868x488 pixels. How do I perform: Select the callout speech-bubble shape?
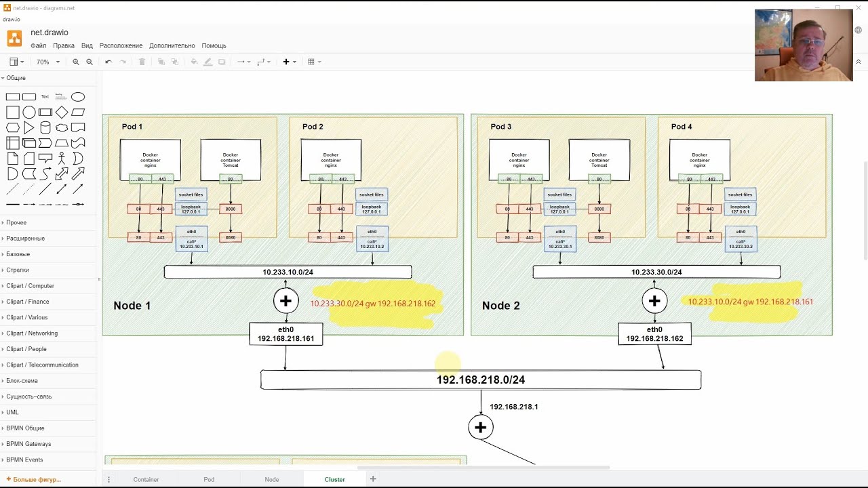(x=45, y=158)
